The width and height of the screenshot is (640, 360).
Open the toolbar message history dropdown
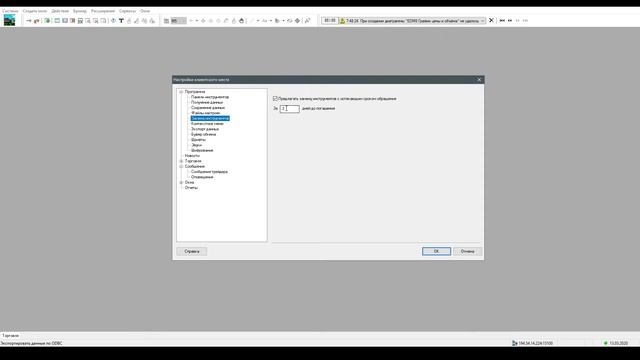[x=482, y=20]
